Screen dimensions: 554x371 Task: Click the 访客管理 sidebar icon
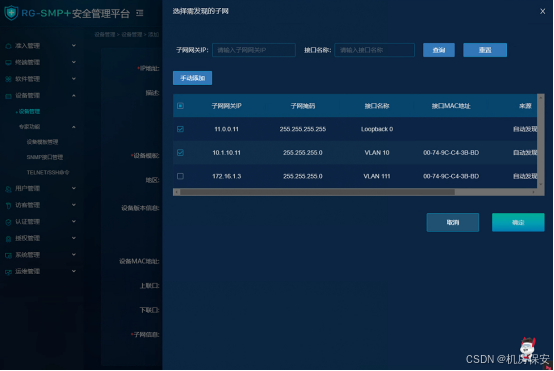[8, 206]
